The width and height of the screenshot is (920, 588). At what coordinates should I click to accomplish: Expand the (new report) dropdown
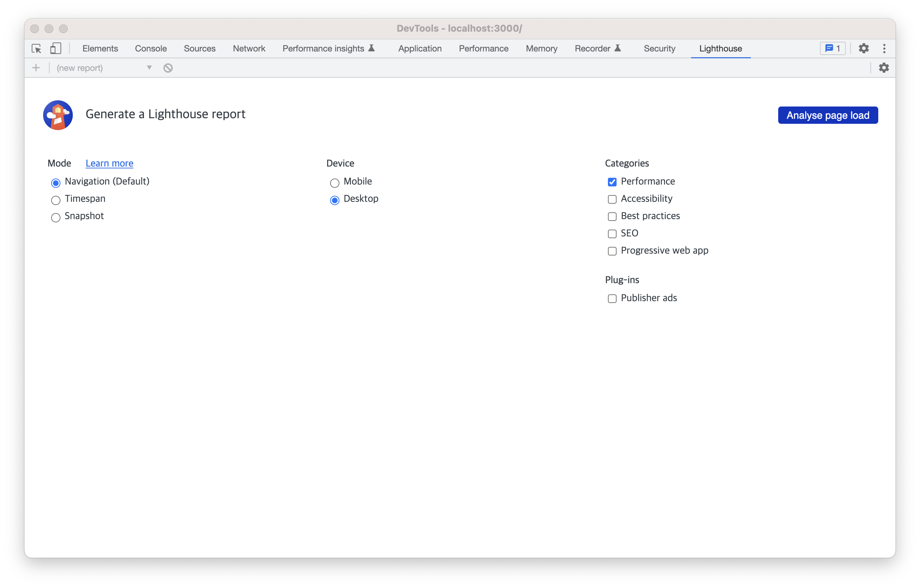(x=104, y=68)
